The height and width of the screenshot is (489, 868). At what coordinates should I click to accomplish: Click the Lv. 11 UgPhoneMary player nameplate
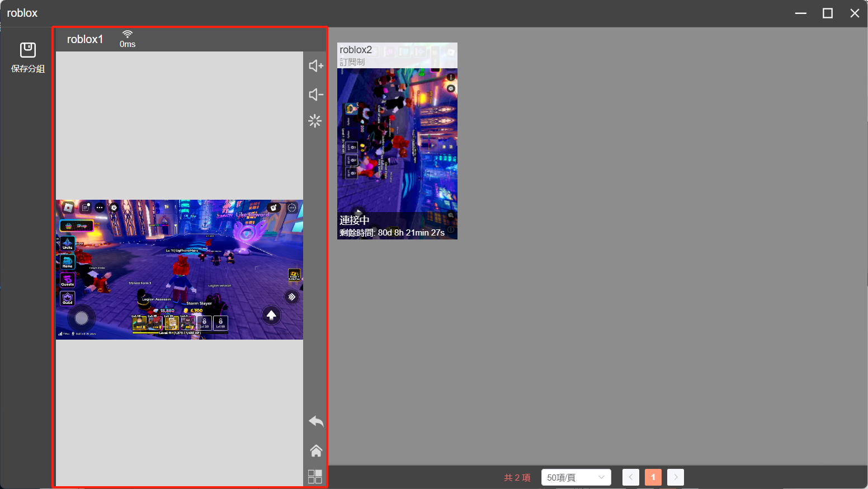182,251
